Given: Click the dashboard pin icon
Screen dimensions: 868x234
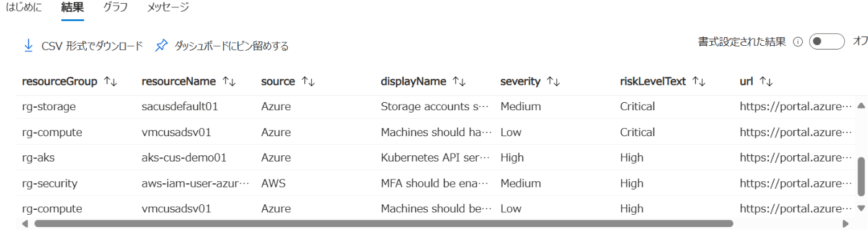Looking at the screenshot, I should click(x=161, y=46).
